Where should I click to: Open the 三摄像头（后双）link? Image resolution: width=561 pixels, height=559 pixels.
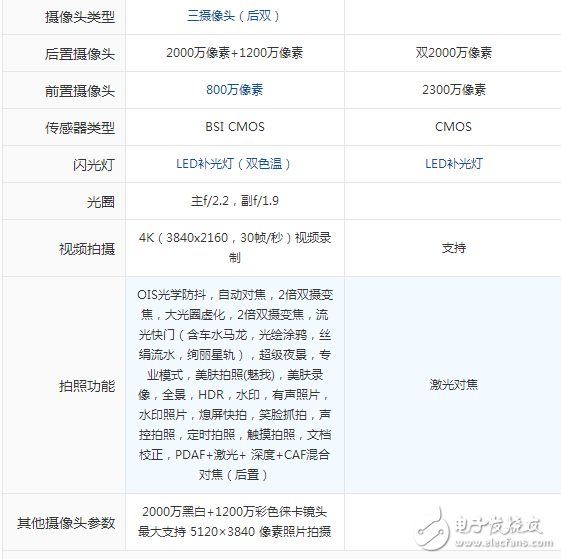click(233, 16)
